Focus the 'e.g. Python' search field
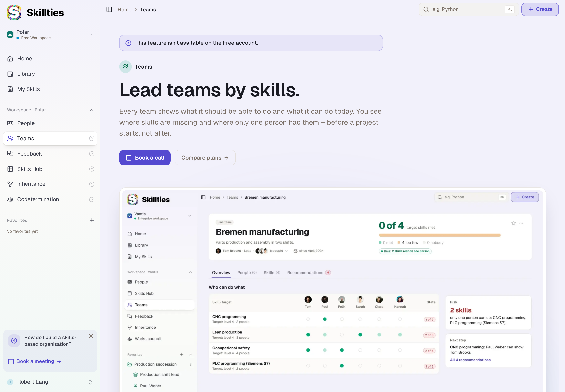565x392 pixels. tap(469, 9)
